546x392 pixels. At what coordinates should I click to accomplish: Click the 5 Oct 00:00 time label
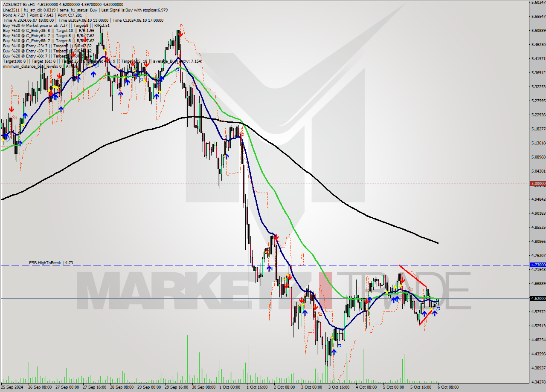pyautogui.click(x=394, y=387)
